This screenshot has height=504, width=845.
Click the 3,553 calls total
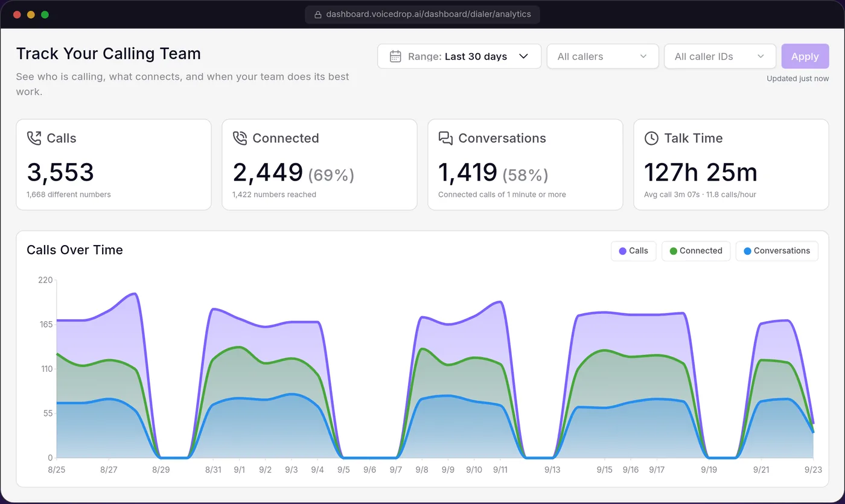coord(60,173)
